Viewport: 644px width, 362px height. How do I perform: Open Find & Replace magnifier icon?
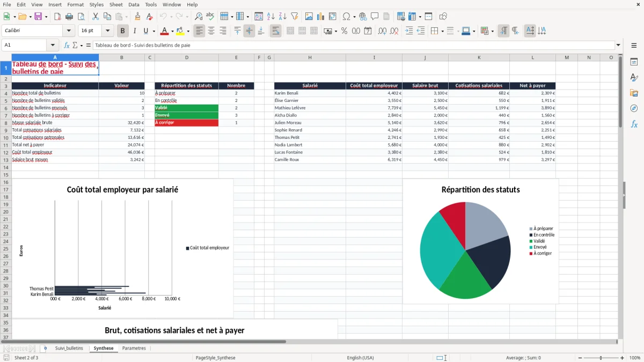(199, 17)
